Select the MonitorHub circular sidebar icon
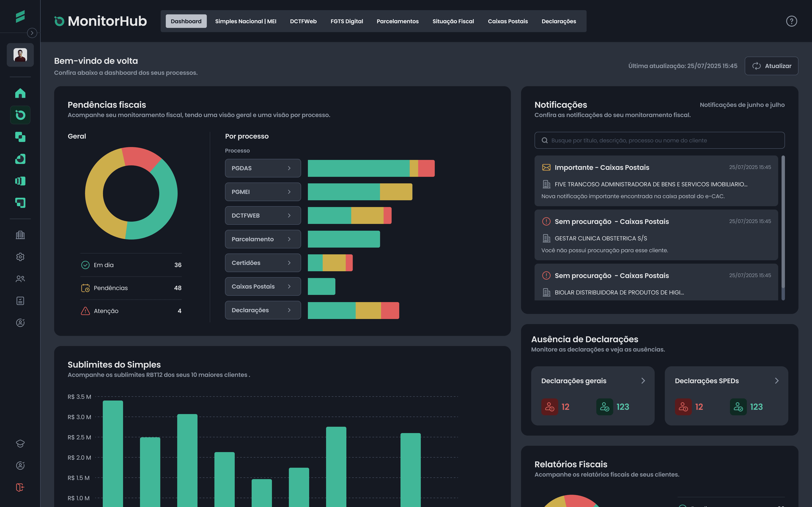 [20, 115]
